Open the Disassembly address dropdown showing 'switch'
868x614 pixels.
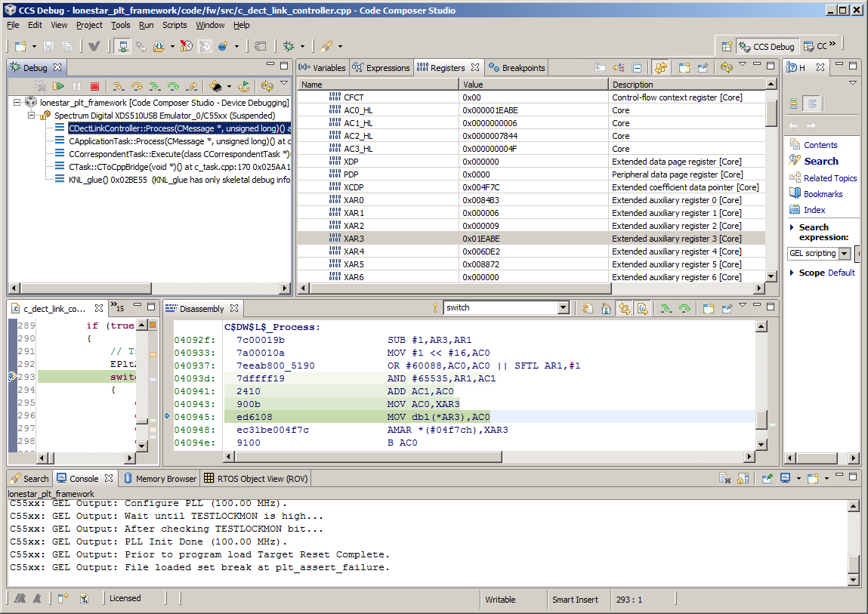tap(563, 308)
